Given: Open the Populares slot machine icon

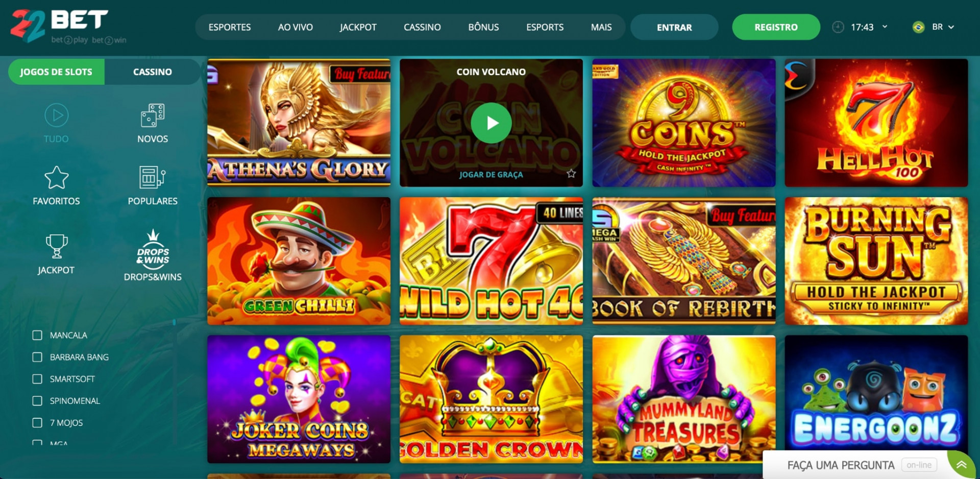Looking at the screenshot, I should coord(153,178).
